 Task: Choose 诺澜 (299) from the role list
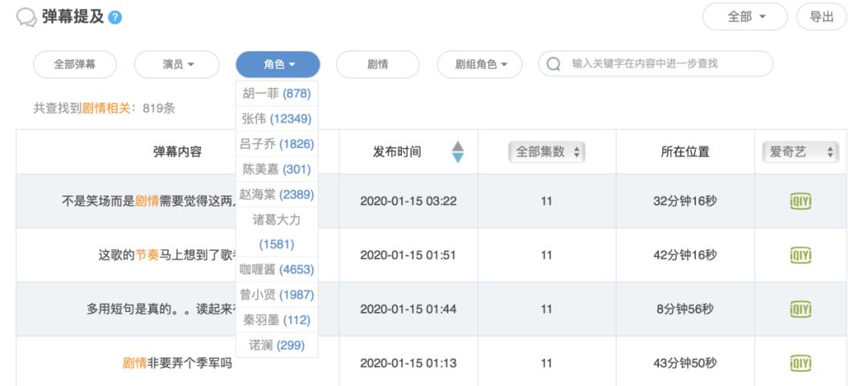(276, 346)
